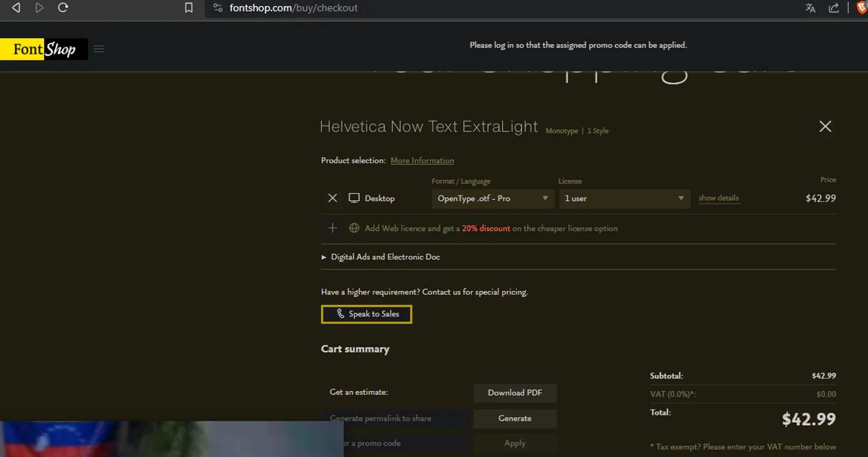Click the show details link
This screenshot has width=868, height=457.
coord(719,198)
